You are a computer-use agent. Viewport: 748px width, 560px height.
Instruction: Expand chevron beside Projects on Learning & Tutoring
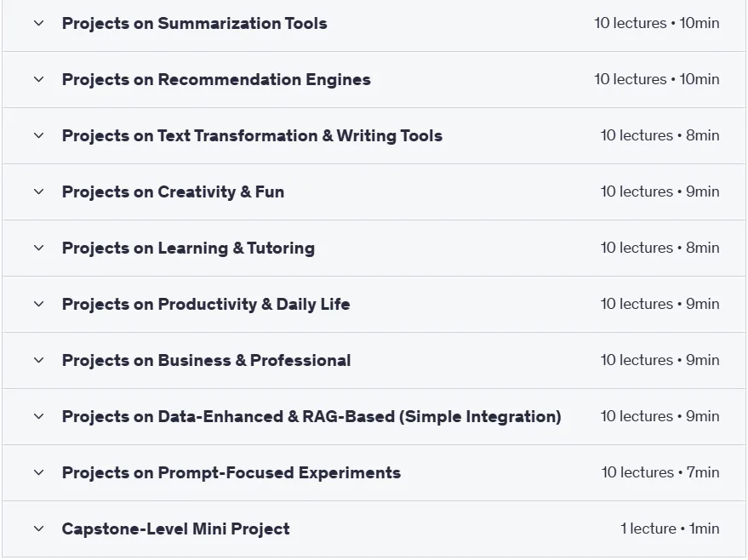coord(39,248)
